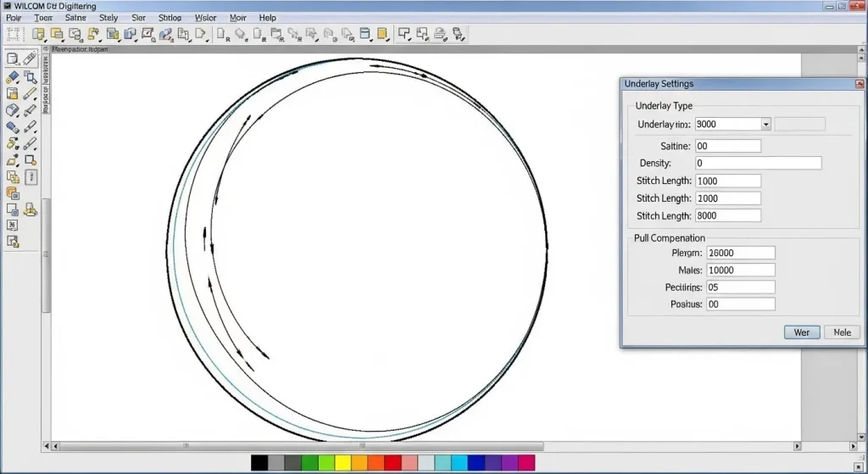Click the Underlay rim value 3000
The width and height of the screenshot is (868, 474).
(x=728, y=124)
